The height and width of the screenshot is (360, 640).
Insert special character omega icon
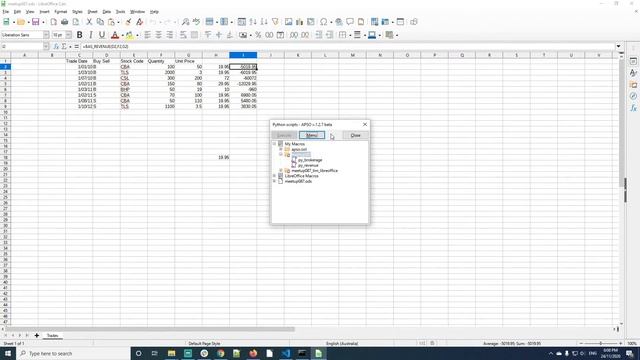[324, 22]
